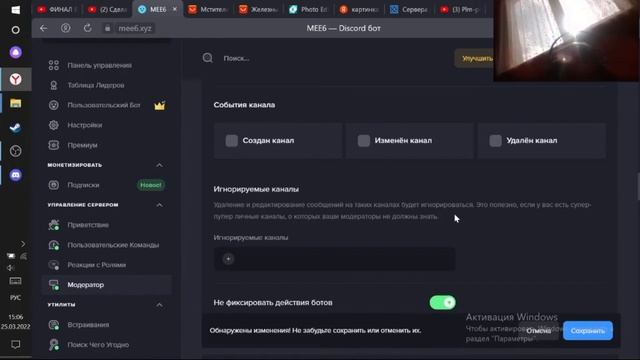Check the Создан канал checkbox
The width and height of the screenshot is (640, 360).
[x=231, y=141]
